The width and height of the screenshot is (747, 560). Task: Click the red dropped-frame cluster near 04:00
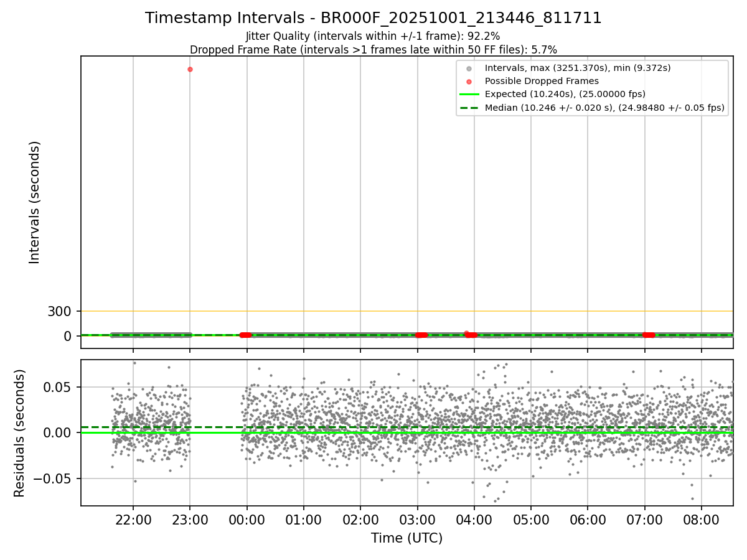(x=471, y=335)
